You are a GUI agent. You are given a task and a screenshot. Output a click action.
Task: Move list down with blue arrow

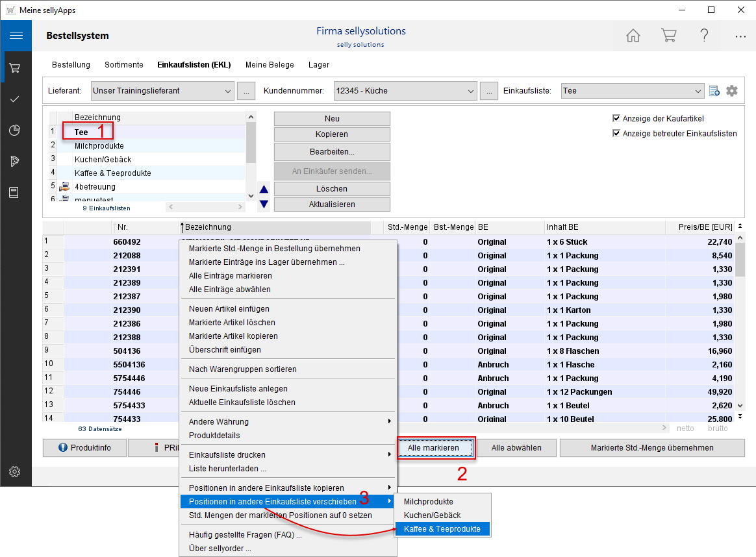pyautogui.click(x=264, y=204)
